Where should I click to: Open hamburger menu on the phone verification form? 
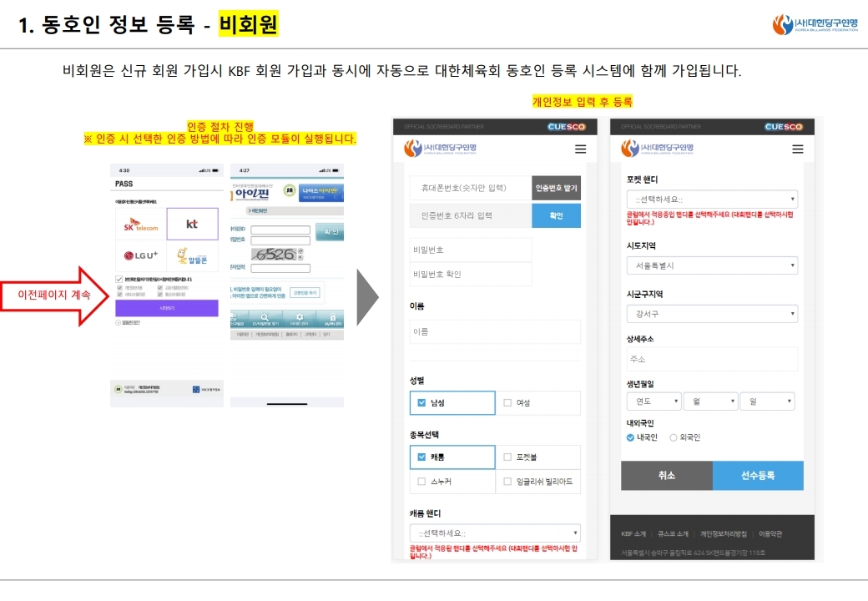tap(580, 149)
